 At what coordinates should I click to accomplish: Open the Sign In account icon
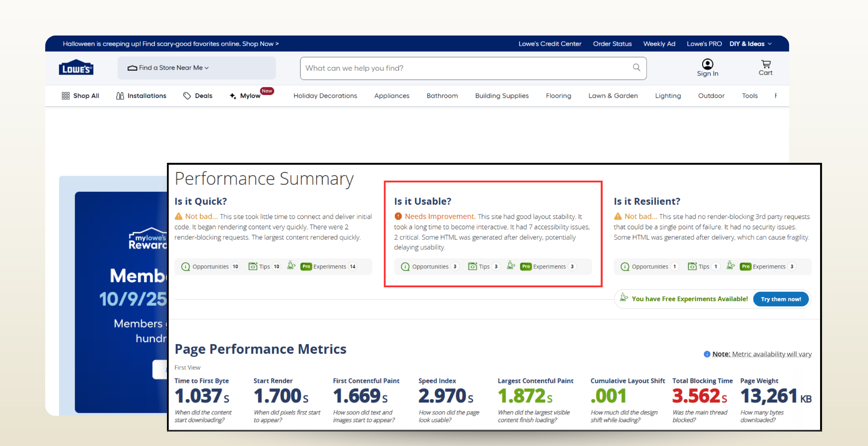pos(707,64)
